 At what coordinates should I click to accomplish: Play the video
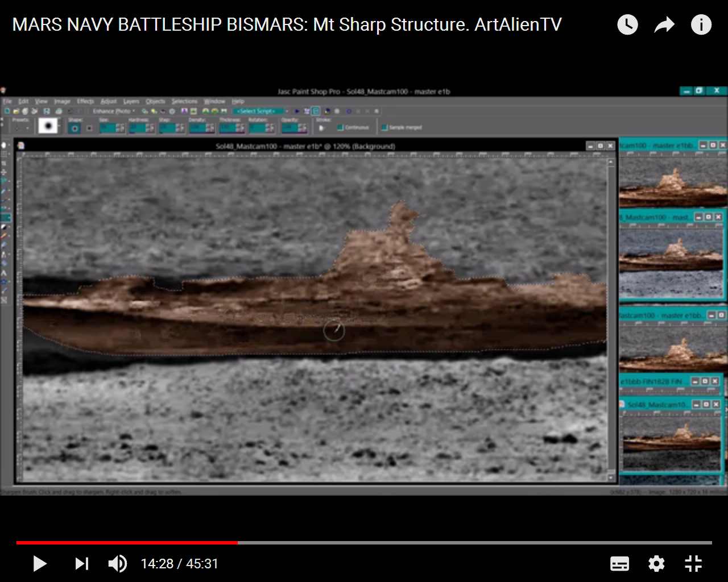tap(40, 563)
